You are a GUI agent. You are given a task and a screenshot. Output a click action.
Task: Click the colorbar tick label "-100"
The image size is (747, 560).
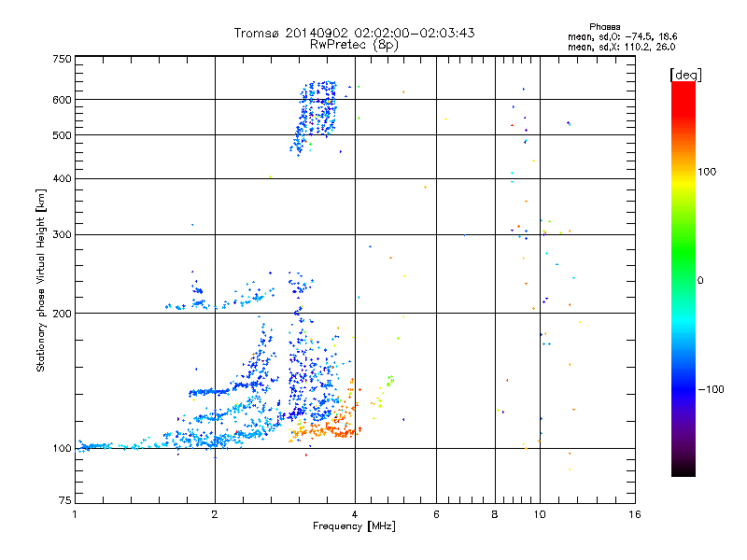click(711, 389)
